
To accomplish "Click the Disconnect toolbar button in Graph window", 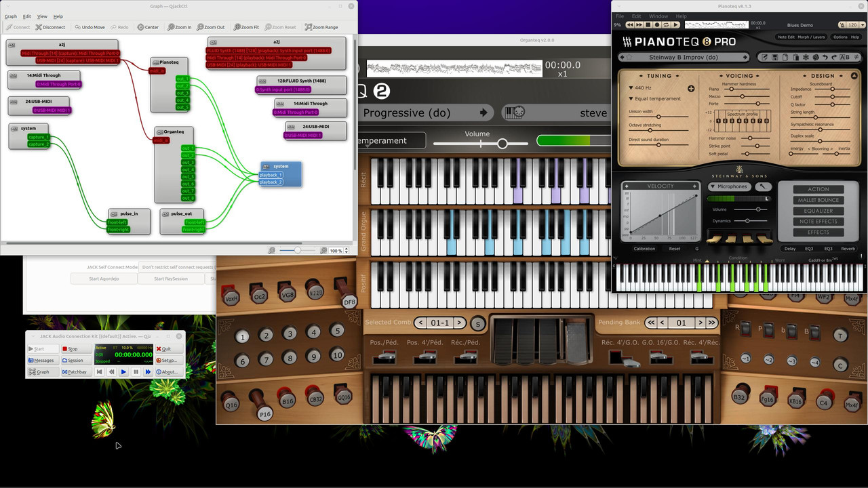I will point(50,27).
